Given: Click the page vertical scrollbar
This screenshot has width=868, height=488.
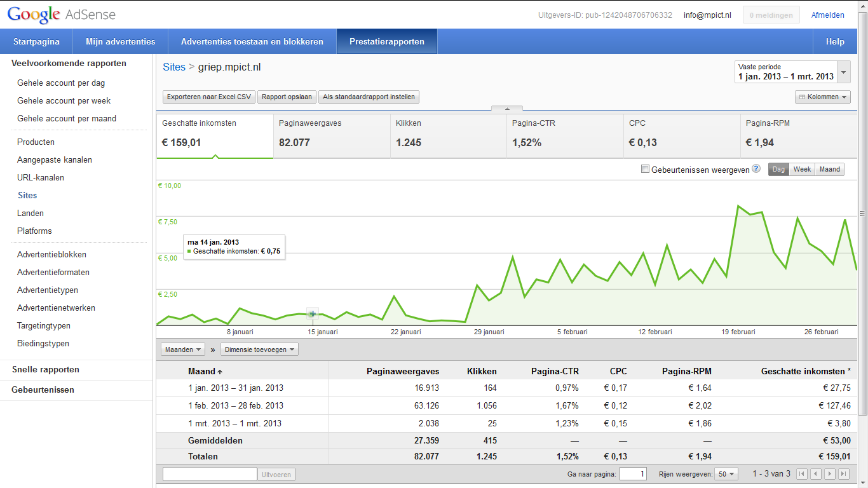Looking at the screenshot, I should coord(863,213).
